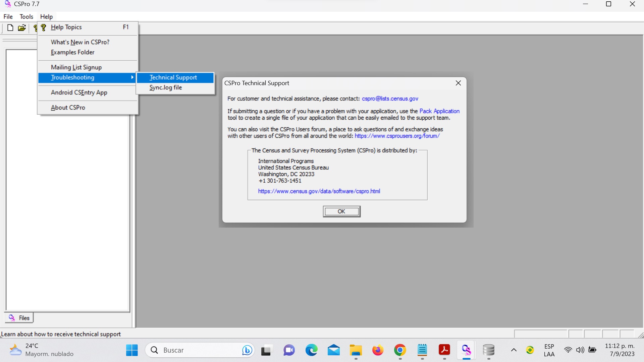Click the cspro@lists.census.gov email link
This screenshot has width=644, height=362.
[x=390, y=99]
